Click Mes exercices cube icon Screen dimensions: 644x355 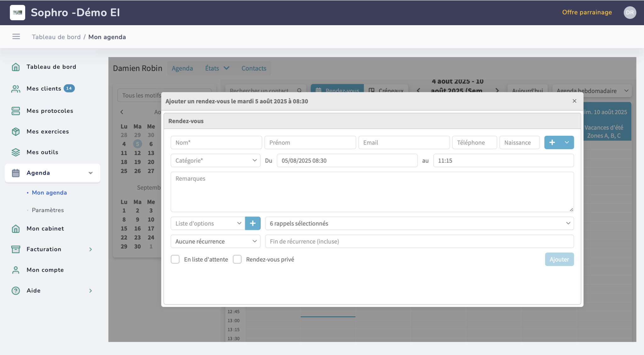16,132
